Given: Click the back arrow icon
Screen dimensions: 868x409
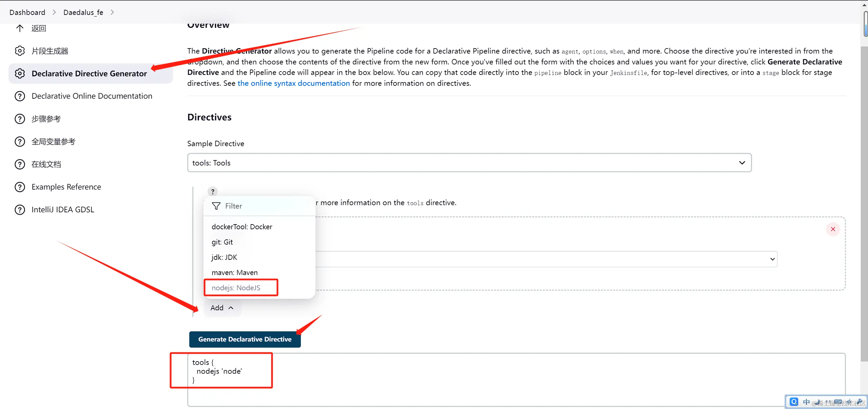Looking at the screenshot, I should point(20,28).
